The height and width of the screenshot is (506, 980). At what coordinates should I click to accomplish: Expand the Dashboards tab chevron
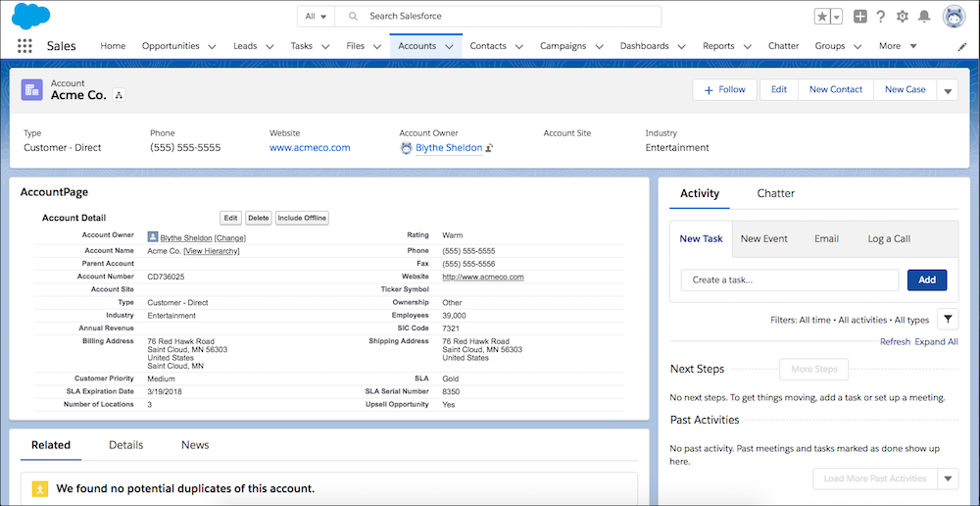[x=681, y=46]
